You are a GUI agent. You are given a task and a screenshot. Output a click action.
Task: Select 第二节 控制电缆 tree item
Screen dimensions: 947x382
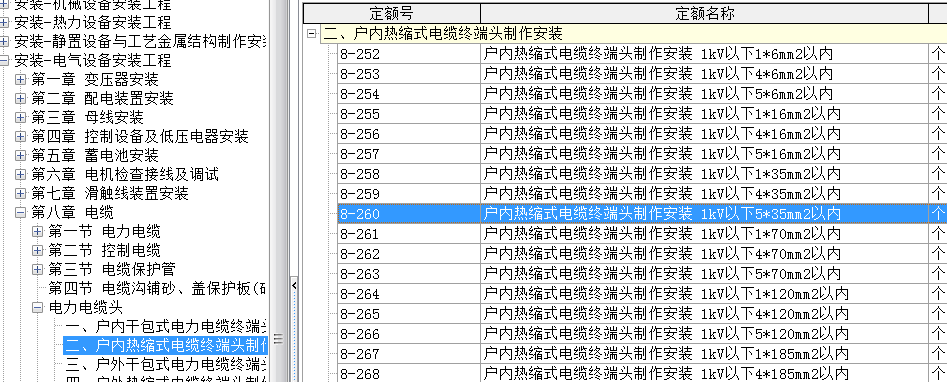pyautogui.click(x=104, y=250)
